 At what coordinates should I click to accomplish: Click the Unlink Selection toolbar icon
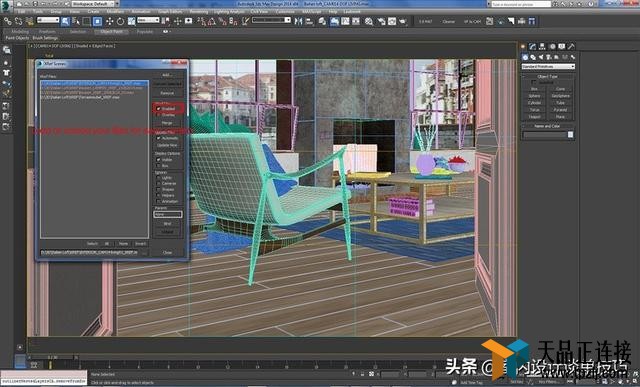(18, 21)
